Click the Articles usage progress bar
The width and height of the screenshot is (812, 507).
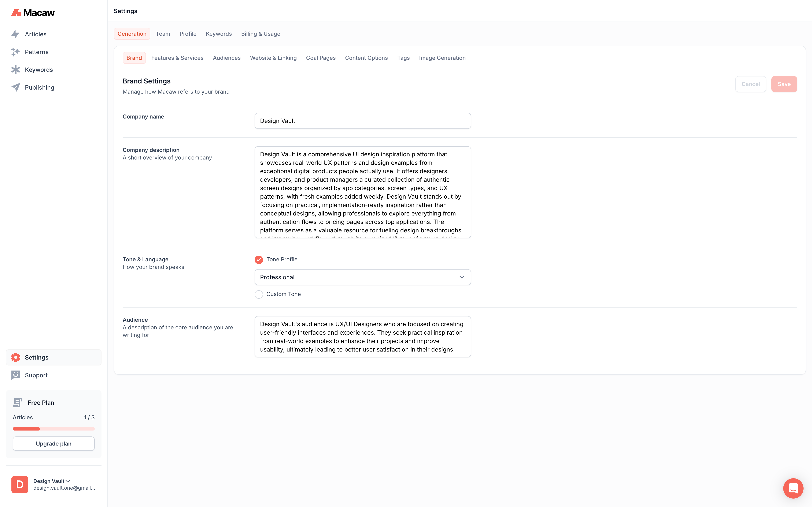pyautogui.click(x=54, y=429)
